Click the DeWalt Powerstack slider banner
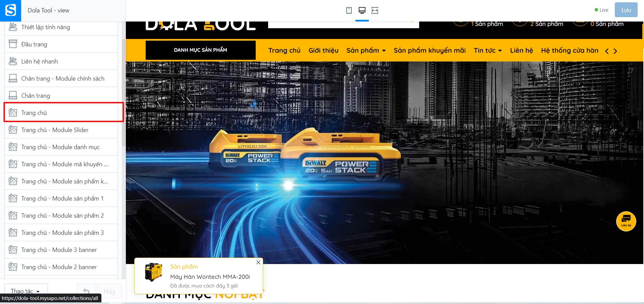 pos(384,163)
